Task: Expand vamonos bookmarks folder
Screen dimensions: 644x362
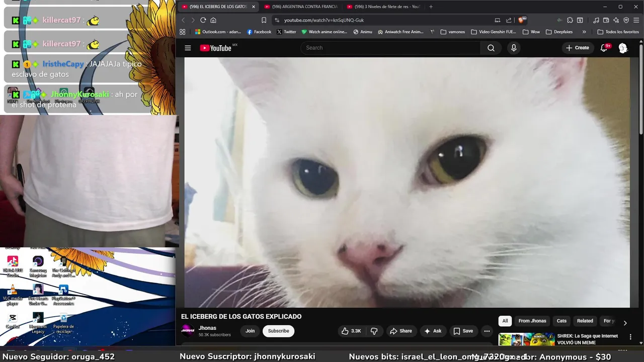Action: click(x=453, y=32)
